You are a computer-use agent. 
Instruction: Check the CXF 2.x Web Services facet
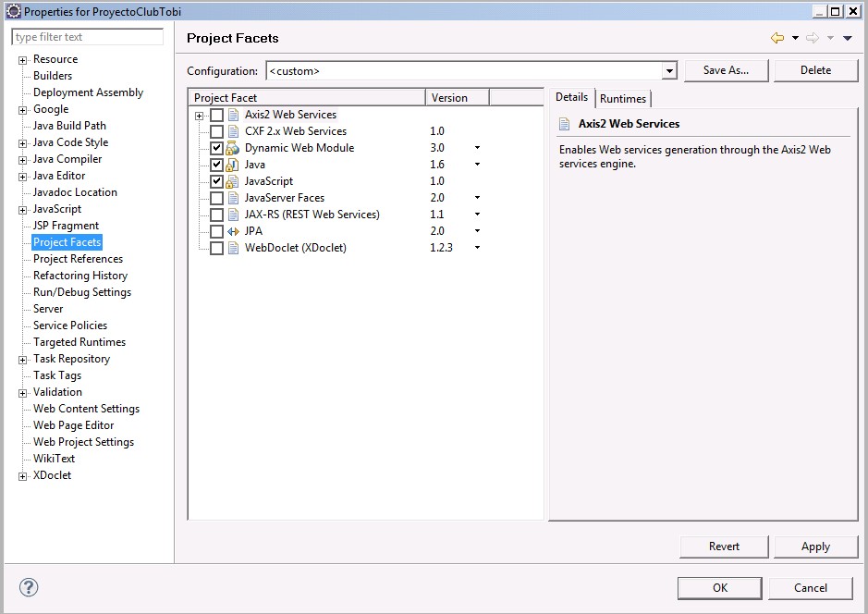tap(216, 131)
